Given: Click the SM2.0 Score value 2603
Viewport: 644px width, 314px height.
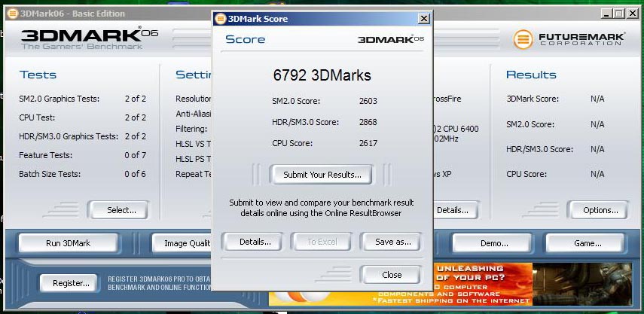Looking at the screenshot, I should [x=368, y=101].
